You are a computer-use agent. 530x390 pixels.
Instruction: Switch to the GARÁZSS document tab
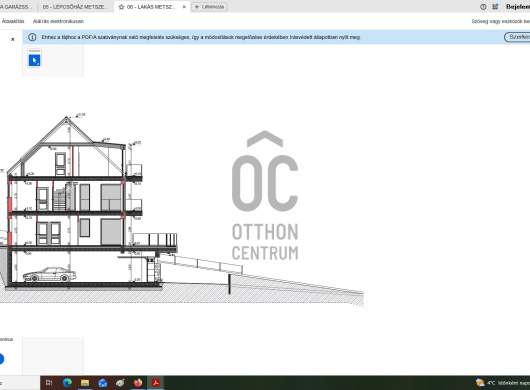coord(17,7)
